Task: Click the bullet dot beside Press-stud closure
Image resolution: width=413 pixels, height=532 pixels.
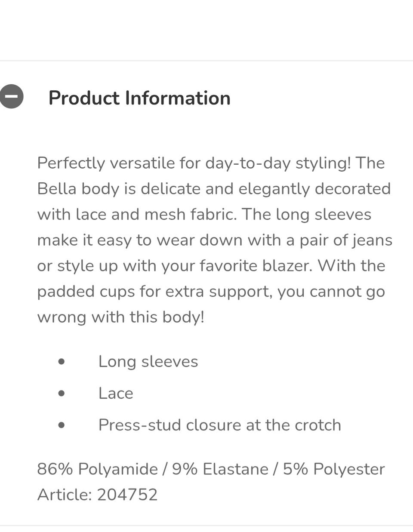Action: pyautogui.click(x=62, y=425)
